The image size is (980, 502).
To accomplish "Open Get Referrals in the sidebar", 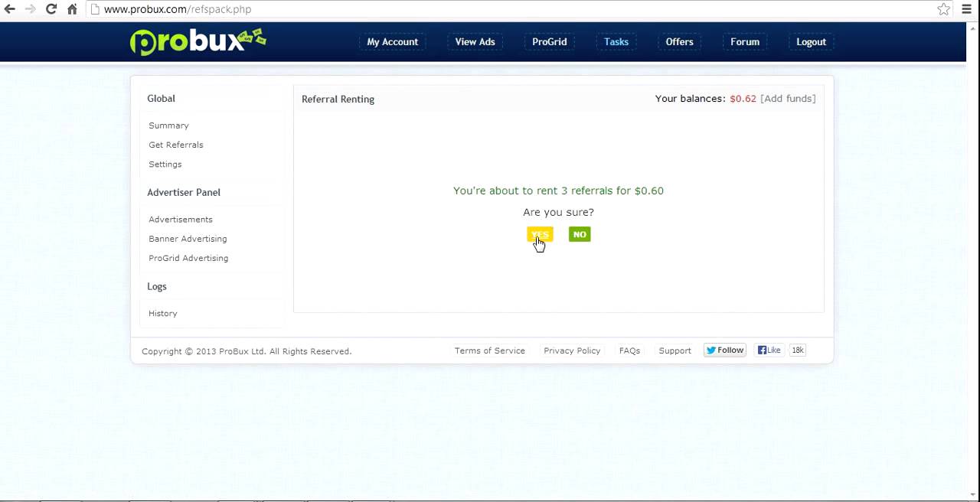I will [175, 145].
